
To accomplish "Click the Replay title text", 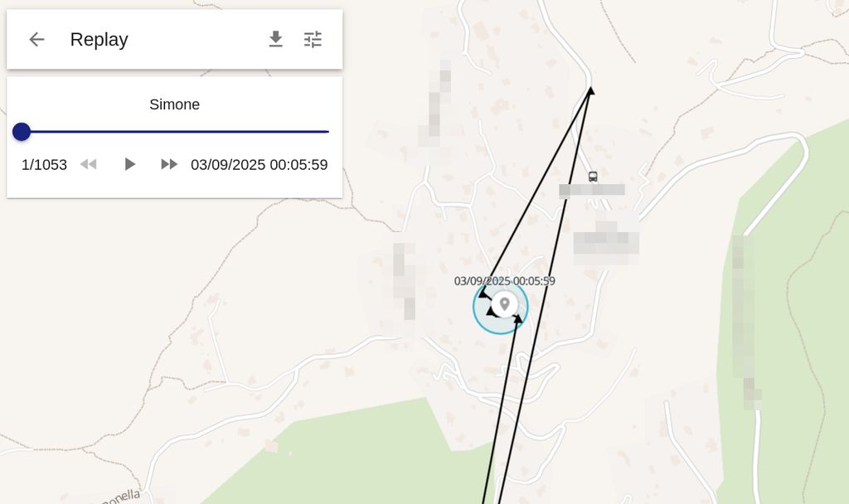I will tap(99, 39).
